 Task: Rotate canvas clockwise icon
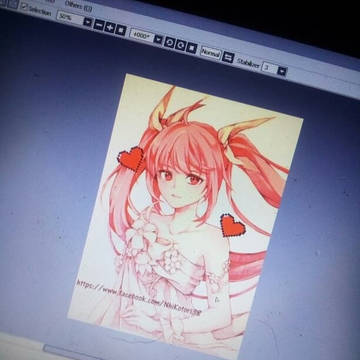coord(180,45)
